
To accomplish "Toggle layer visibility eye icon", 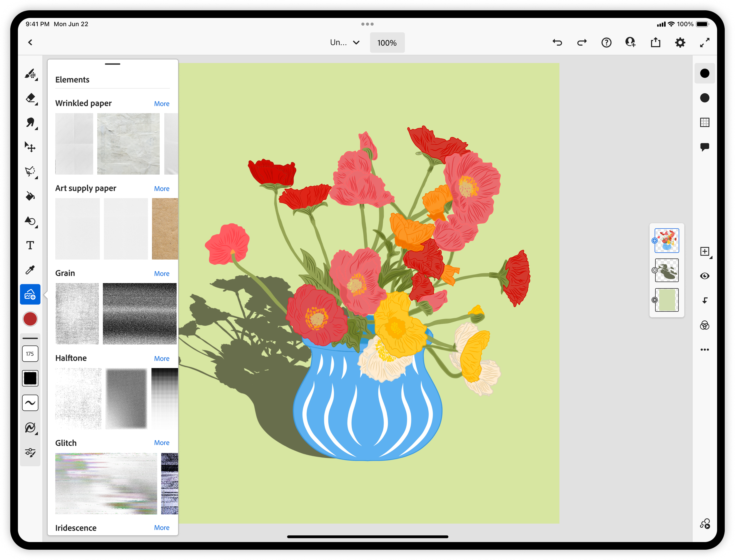I will click(x=704, y=276).
